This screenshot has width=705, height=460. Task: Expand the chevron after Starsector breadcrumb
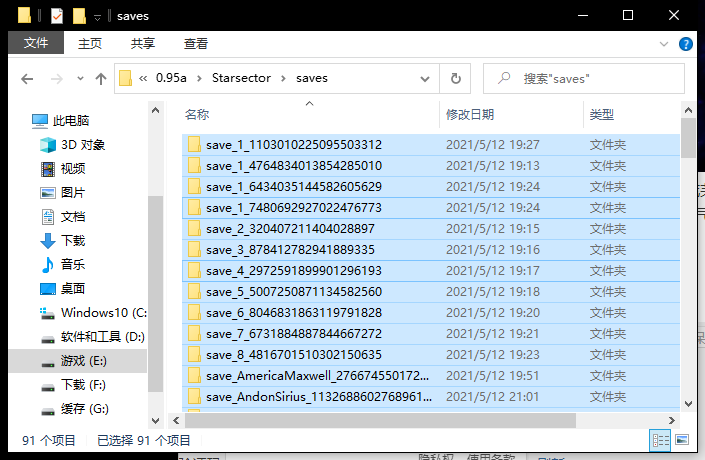tap(283, 79)
